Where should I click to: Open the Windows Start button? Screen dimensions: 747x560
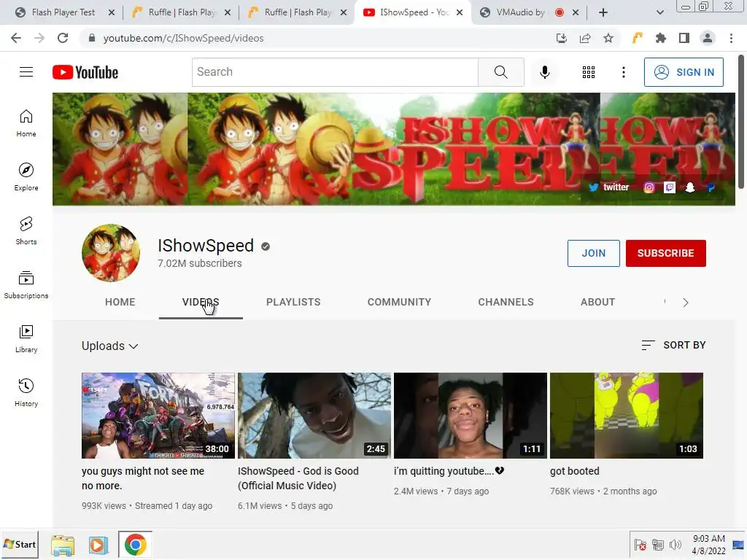click(x=20, y=544)
